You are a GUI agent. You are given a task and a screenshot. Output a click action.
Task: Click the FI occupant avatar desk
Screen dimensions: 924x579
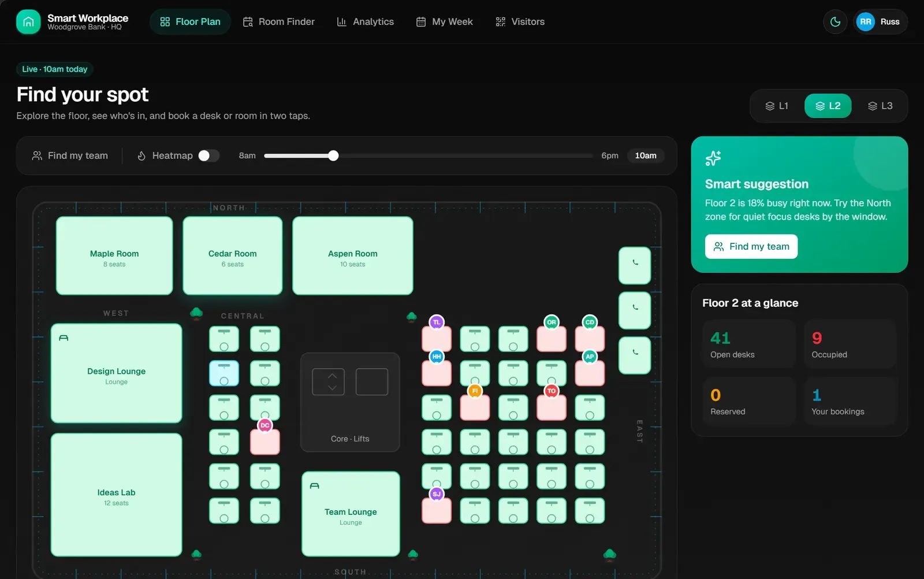[475, 407]
